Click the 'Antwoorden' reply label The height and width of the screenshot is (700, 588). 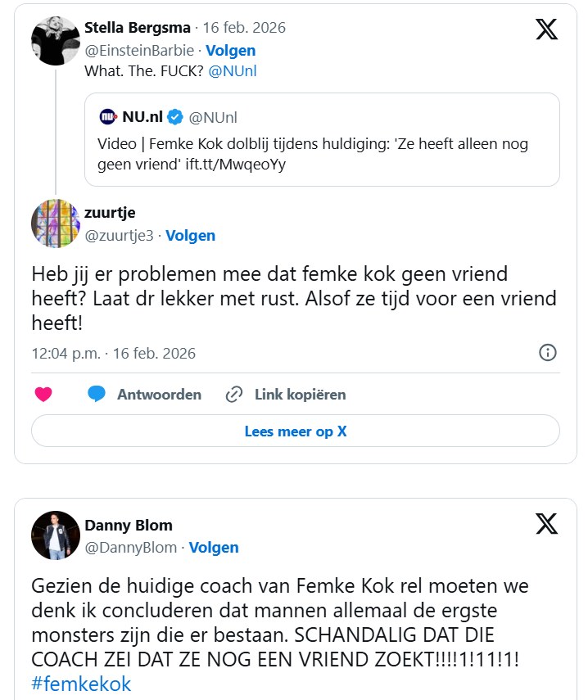tap(159, 395)
